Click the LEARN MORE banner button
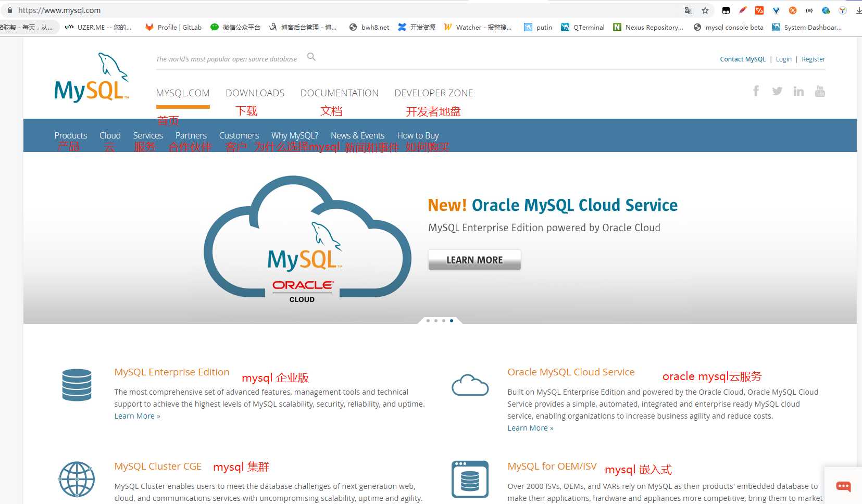The width and height of the screenshot is (862, 504). 474,260
